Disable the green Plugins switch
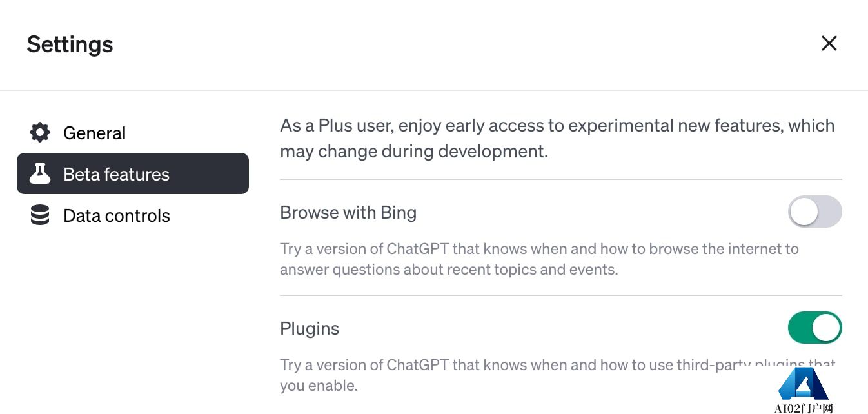 click(815, 328)
